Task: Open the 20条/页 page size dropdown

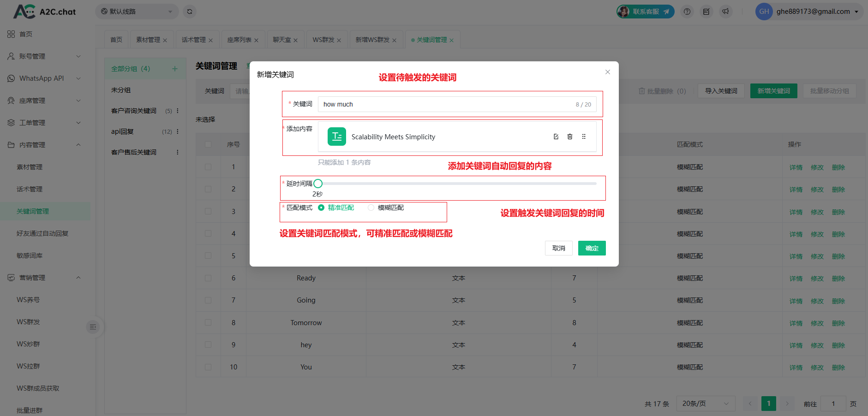Action: pyautogui.click(x=705, y=404)
